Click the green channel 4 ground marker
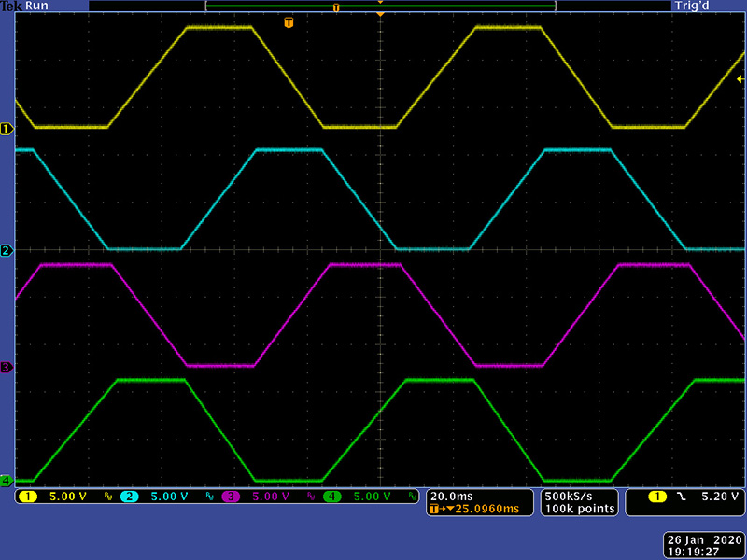 (7, 481)
